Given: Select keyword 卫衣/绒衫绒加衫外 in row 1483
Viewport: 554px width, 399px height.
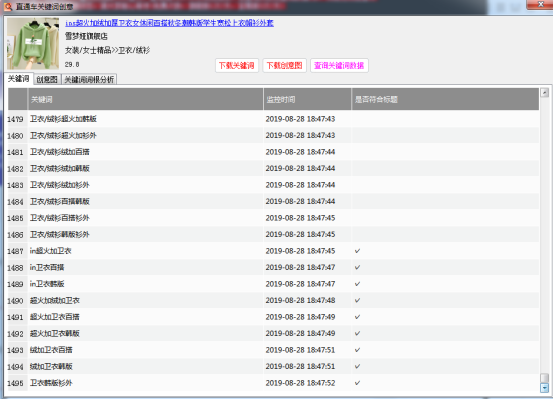Looking at the screenshot, I should [60, 185].
